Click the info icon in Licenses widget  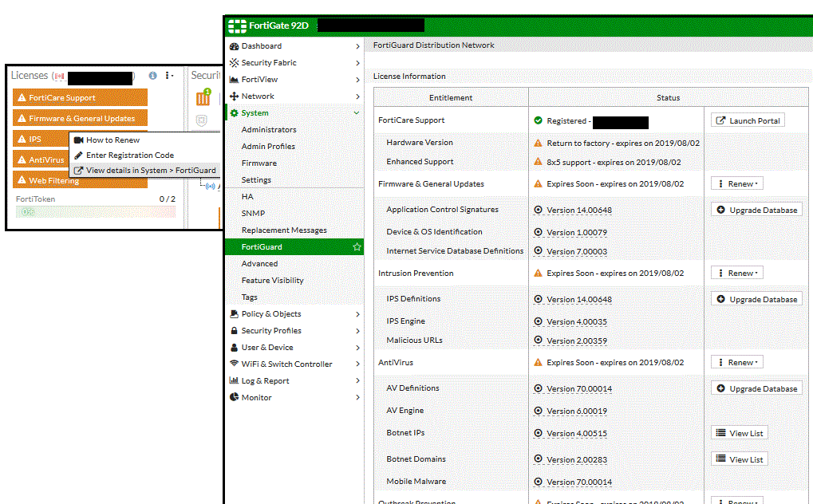pyautogui.click(x=152, y=76)
